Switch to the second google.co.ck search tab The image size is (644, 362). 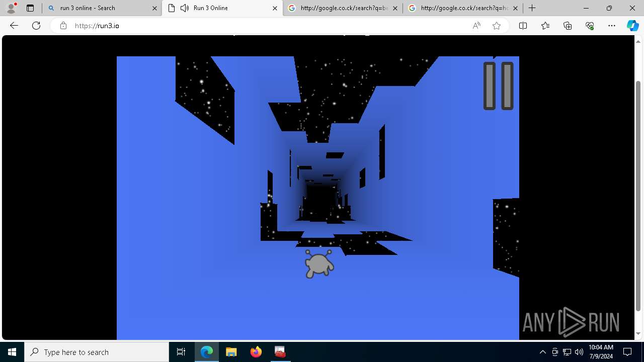(462, 8)
